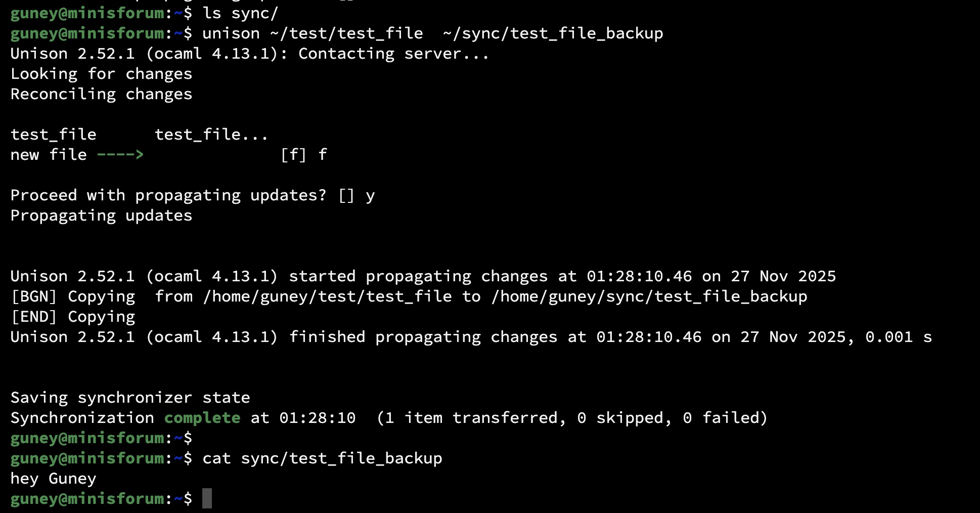Viewport: 980px width, 513px height.
Task: Click the source path /home/guney/test/test_file
Action: [x=327, y=296]
